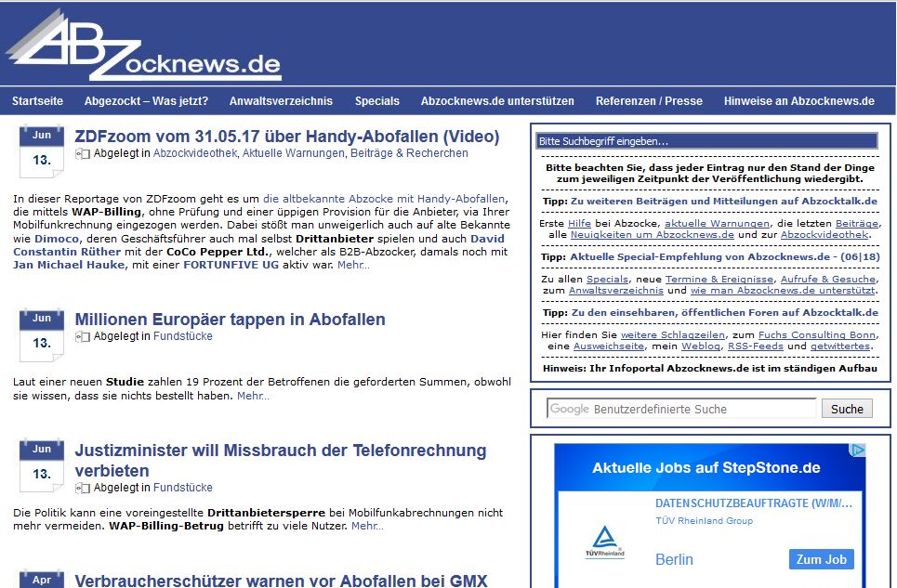Screen dimensions: 897x588
Task: Click the 'Berlin' location in the job ad
Action: (674, 559)
